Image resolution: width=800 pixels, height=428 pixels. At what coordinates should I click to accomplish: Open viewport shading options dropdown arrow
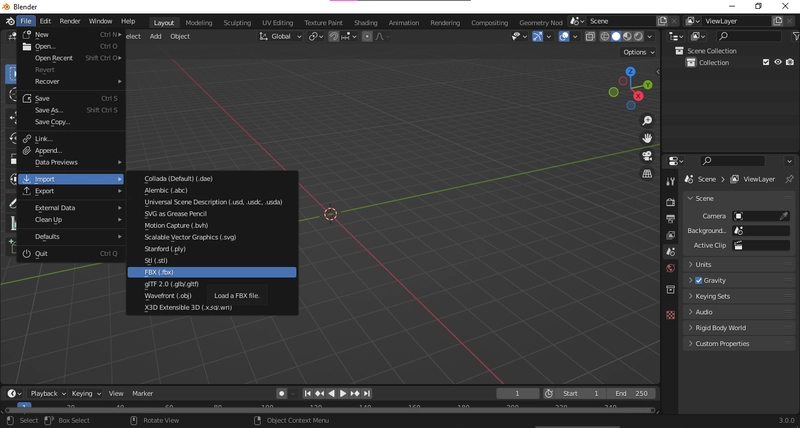(650, 36)
